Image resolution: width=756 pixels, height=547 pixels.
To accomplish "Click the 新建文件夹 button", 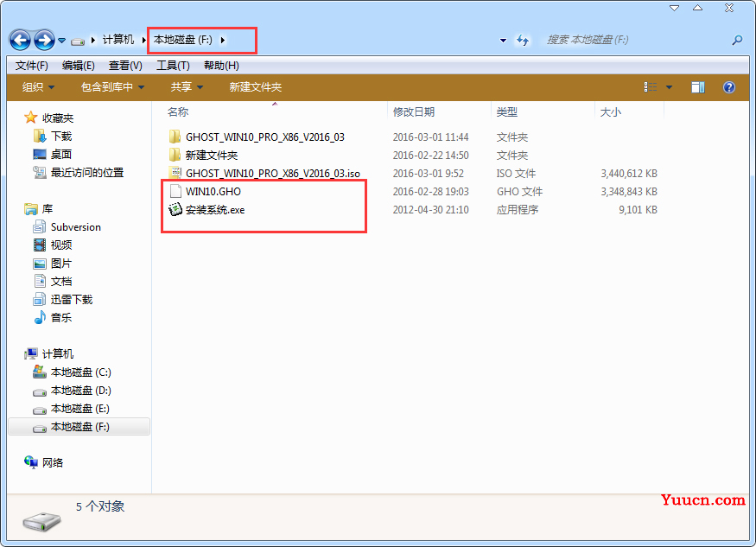I will [256, 87].
